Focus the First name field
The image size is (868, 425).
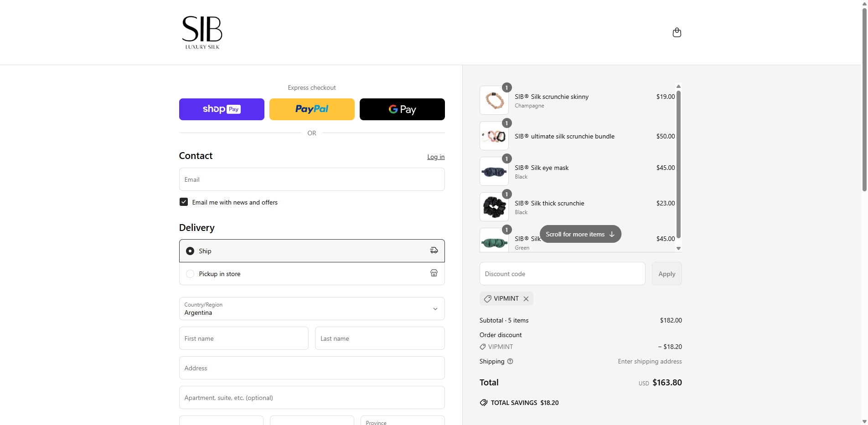pos(244,338)
